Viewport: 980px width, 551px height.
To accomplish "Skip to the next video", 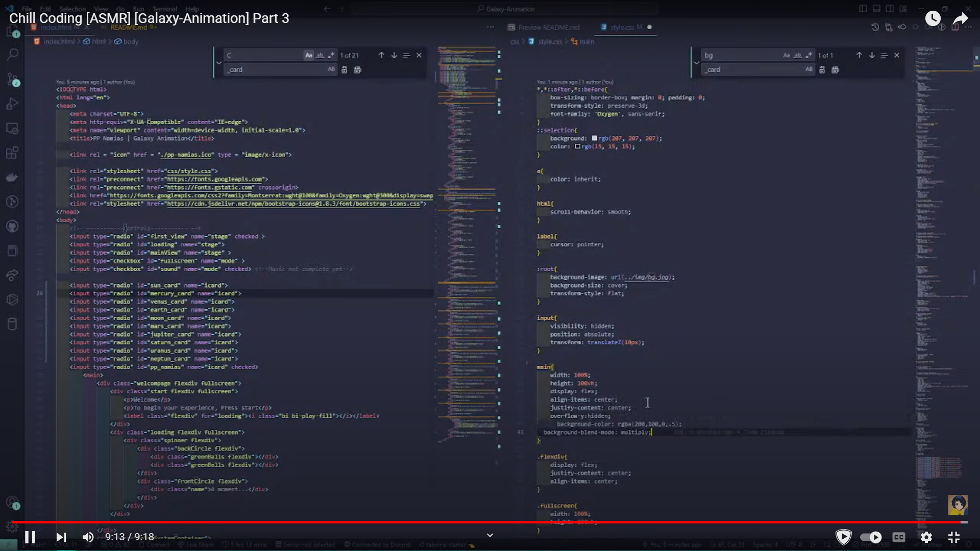I will pos(61,537).
